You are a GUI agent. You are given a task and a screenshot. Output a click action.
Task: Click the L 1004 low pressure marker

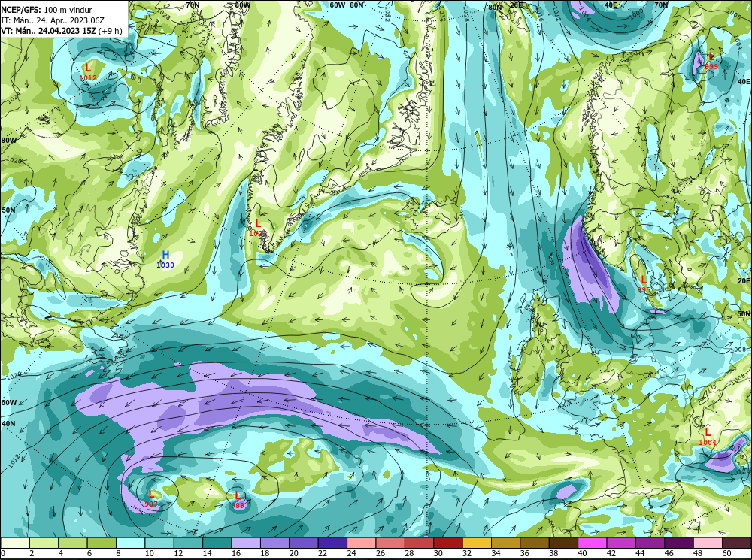708,437
